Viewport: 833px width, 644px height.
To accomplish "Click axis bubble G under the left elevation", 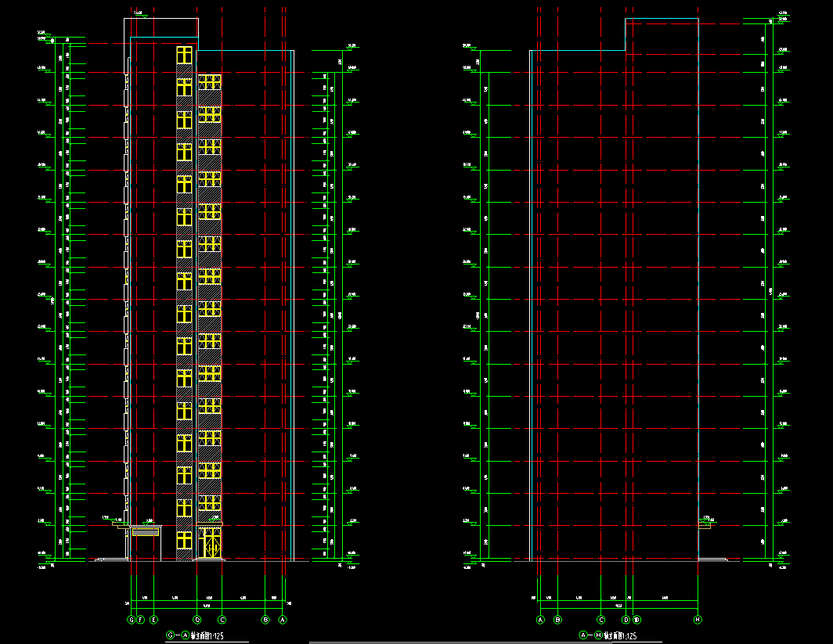I will pos(131,620).
